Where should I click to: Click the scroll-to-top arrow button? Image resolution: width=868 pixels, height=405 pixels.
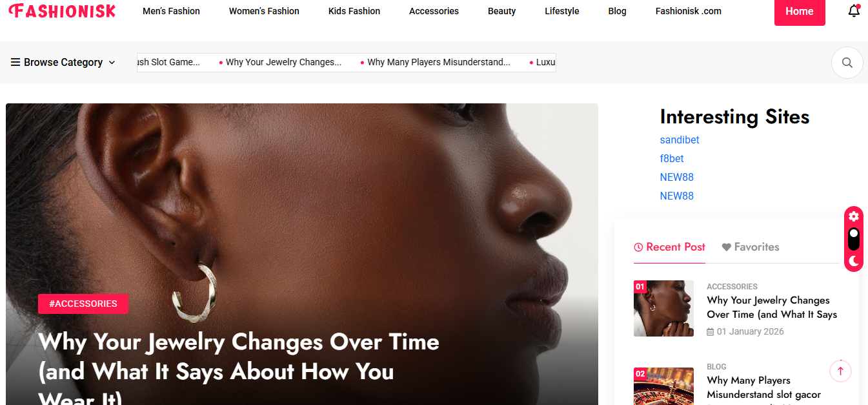coord(840,371)
